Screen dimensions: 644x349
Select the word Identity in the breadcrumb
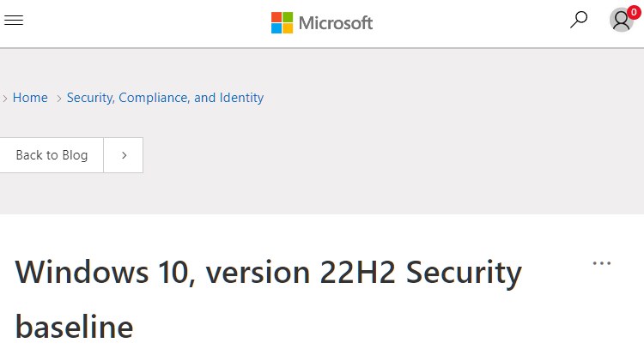(x=241, y=98)
